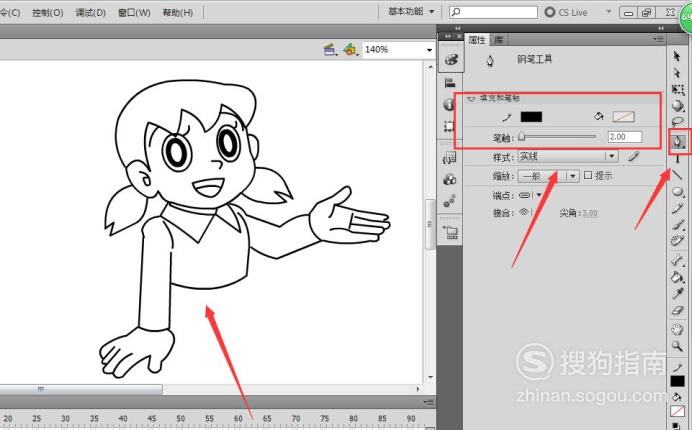692x430 pixels.
Task: Select the Oval shape tool
Action: pos(677,192)
